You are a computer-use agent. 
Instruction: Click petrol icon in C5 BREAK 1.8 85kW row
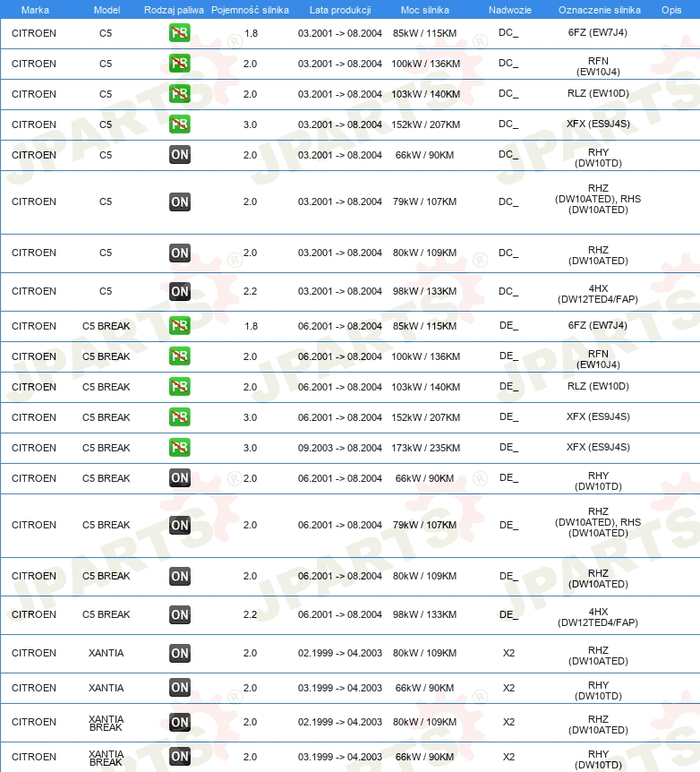click(180, 326)
